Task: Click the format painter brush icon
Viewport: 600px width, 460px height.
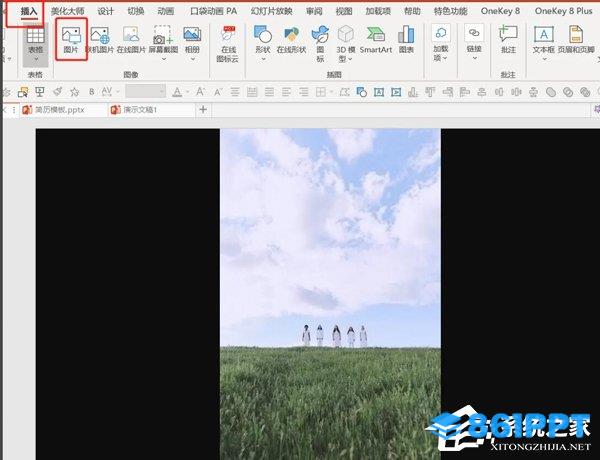Action: tap(57, 92)
